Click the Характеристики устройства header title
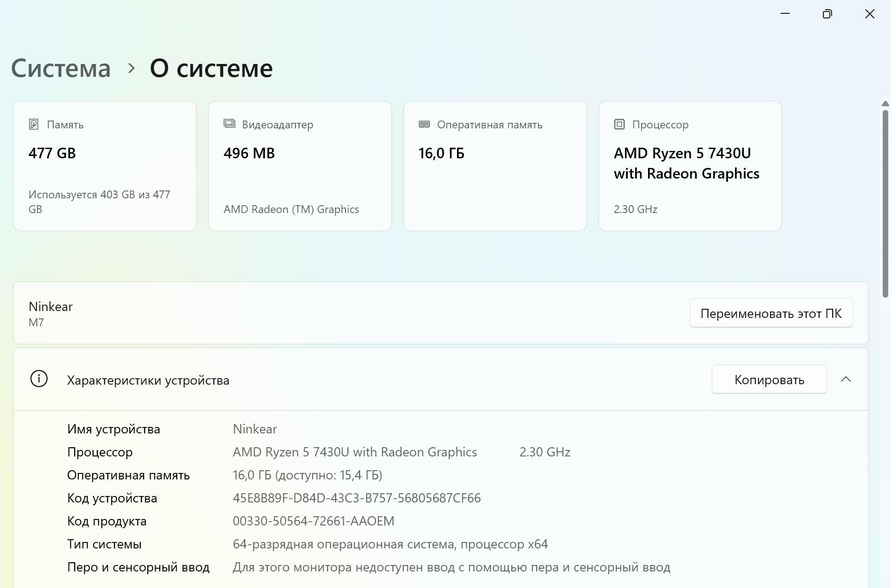 pyautogui.click(x=148, y=380)
